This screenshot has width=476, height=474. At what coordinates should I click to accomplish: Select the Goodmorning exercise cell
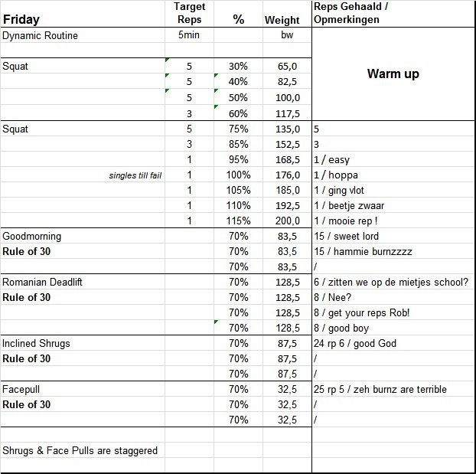pyautogui.click(x=32, y=237)
